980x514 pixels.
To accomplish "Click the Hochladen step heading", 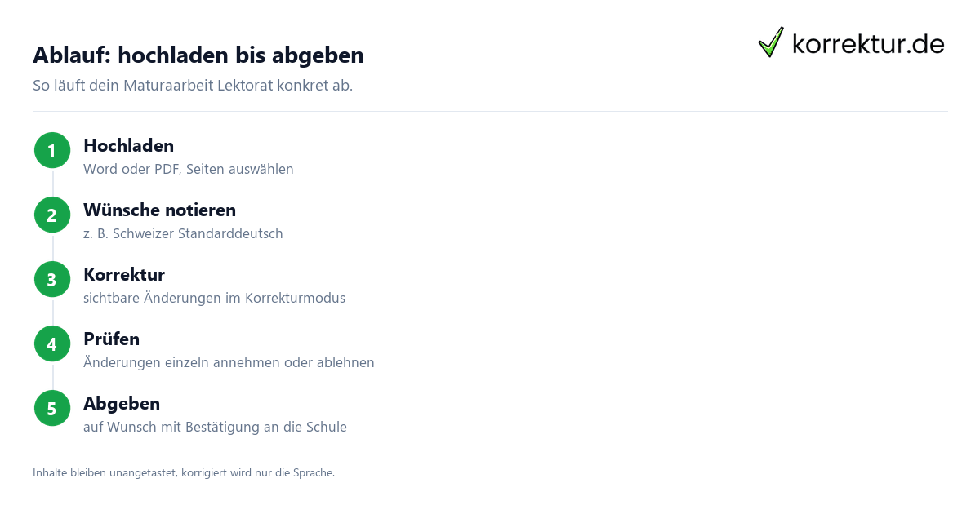I will coord(128,146).
